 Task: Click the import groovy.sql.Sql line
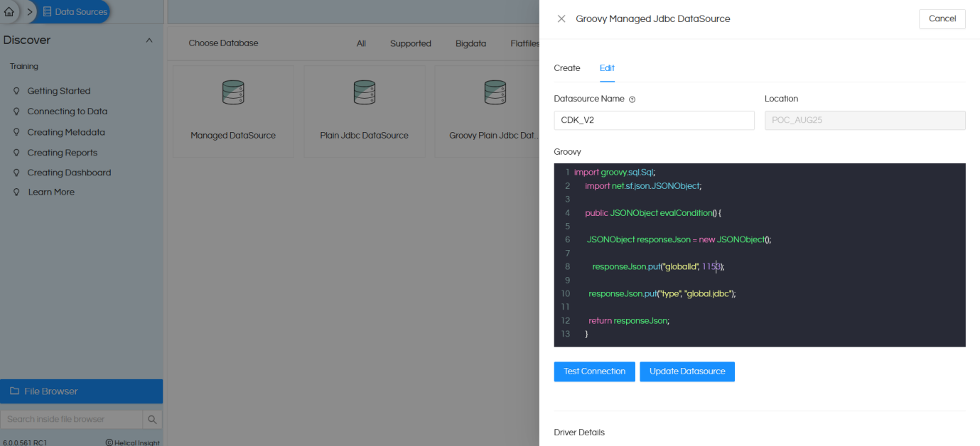pos(615,173)
